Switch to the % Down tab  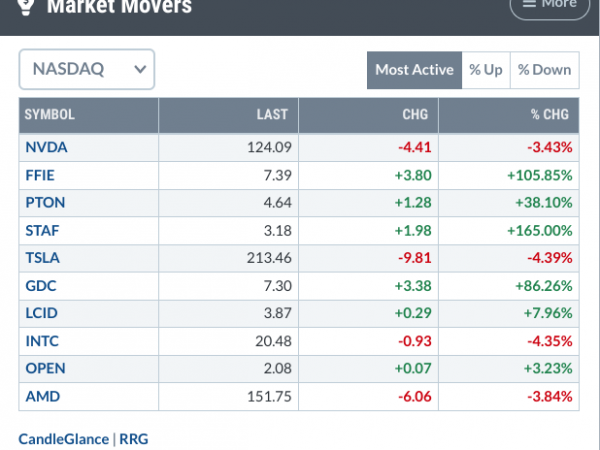545,70
